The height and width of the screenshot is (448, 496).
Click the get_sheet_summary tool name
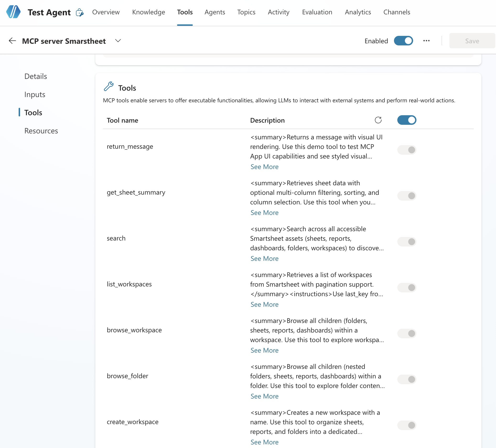point(136,192)
